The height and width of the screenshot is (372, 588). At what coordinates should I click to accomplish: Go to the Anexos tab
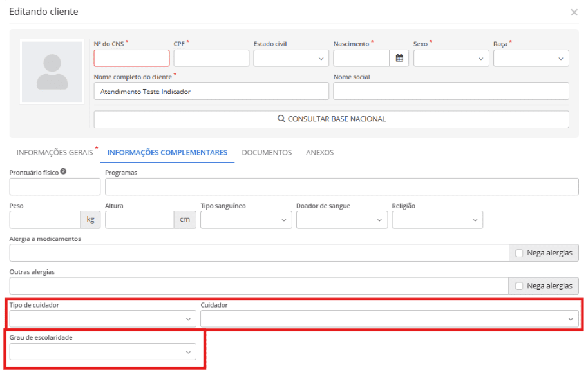click(319, 153)
